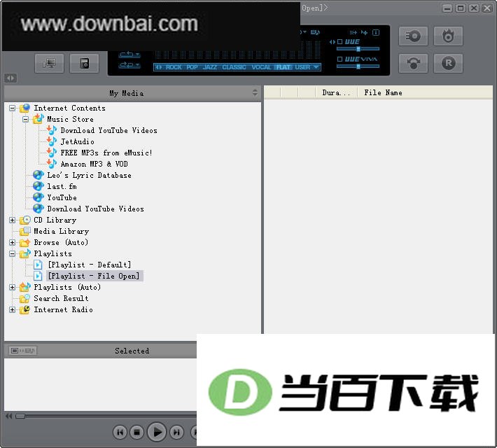
Task: Select Download YouTube Videos globe item
Action: [x=95, y=209]
